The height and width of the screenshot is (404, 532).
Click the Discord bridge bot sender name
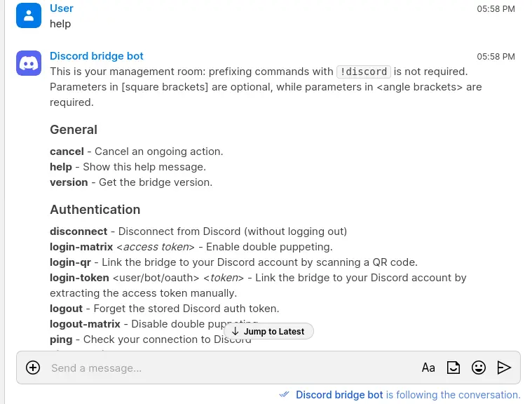[97, 56]
